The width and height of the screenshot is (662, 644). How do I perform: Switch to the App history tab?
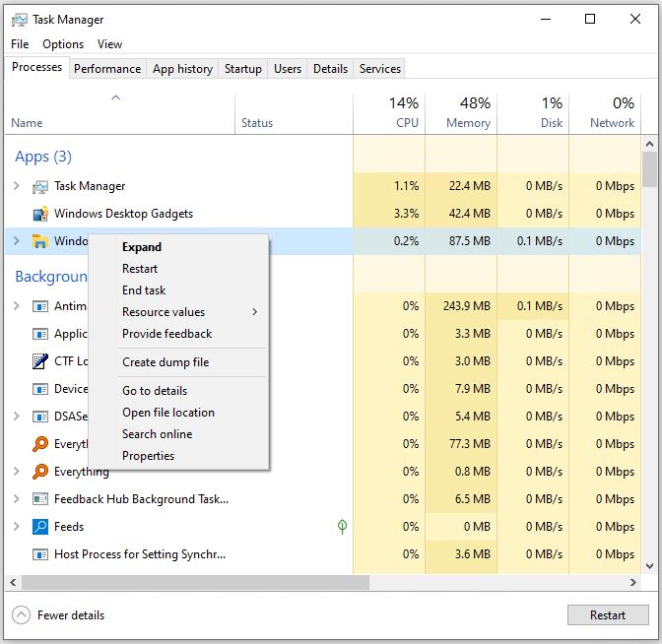pyautogui.click(x=182, y=69)
